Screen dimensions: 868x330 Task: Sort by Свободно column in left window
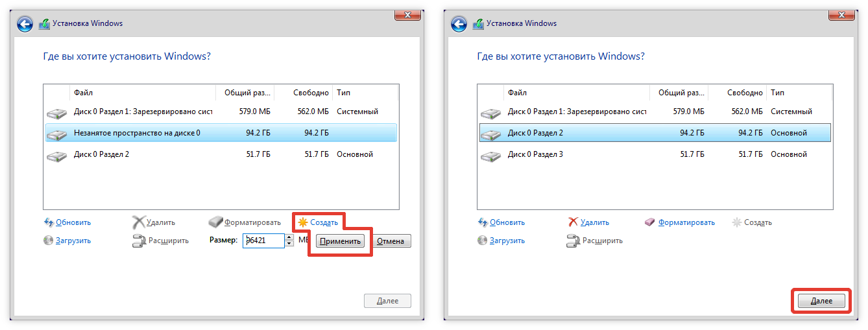303,93
